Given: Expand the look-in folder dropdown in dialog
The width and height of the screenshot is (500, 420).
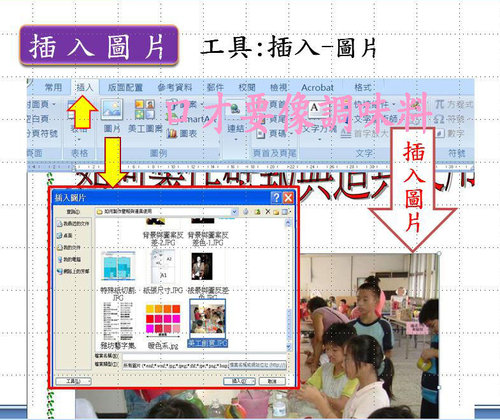Looking at the screenshot, I should tap(234, 211).
